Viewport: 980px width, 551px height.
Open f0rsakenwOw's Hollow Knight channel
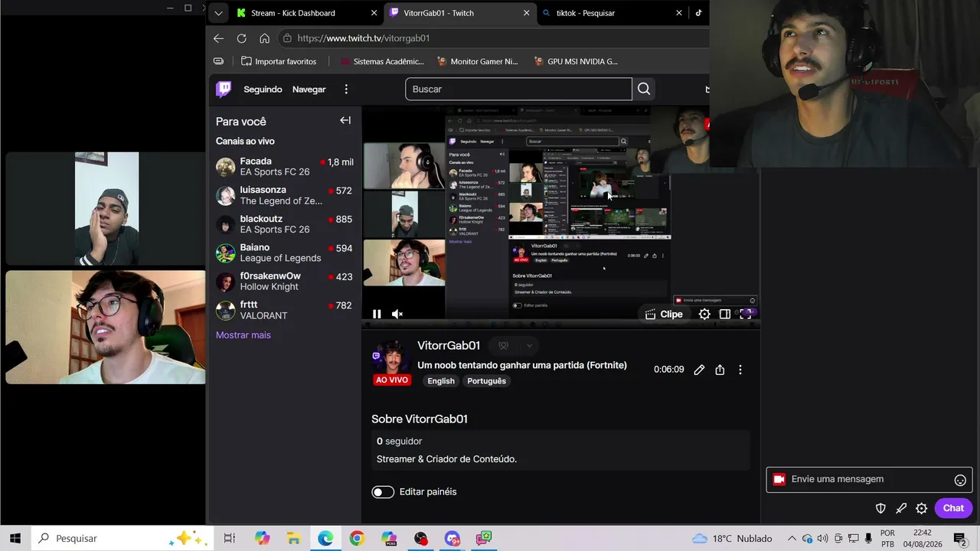[285, 282]
